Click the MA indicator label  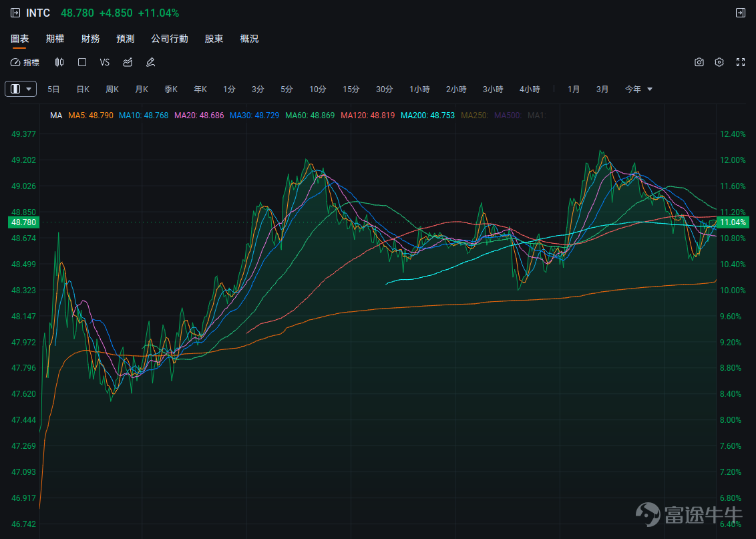pos(56,116)
